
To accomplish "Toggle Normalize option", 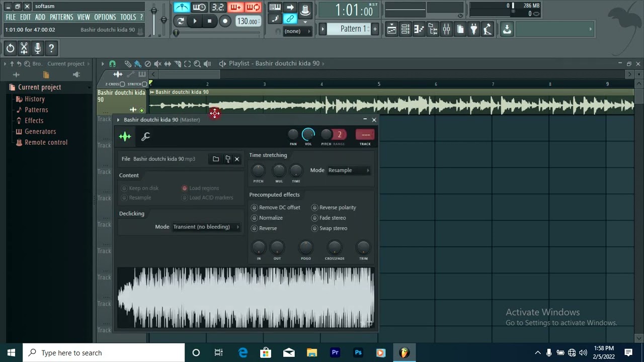I will click(267, 218).
